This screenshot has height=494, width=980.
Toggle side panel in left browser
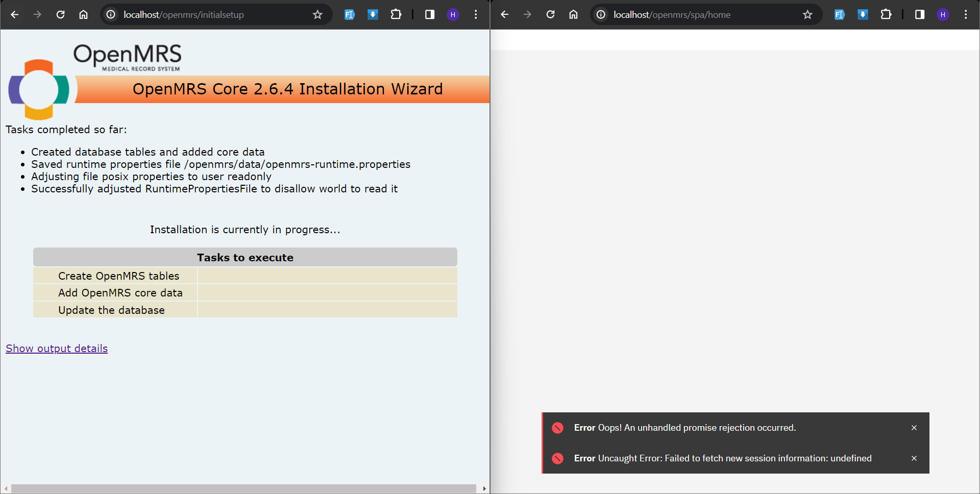click(x=430, y=14)
